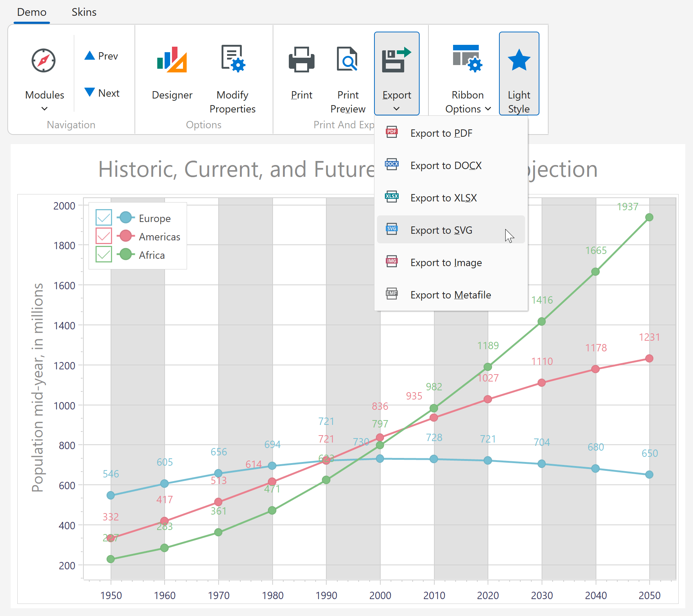
Task: Select the 1937 Africa data point
Action: coord(649,217)
